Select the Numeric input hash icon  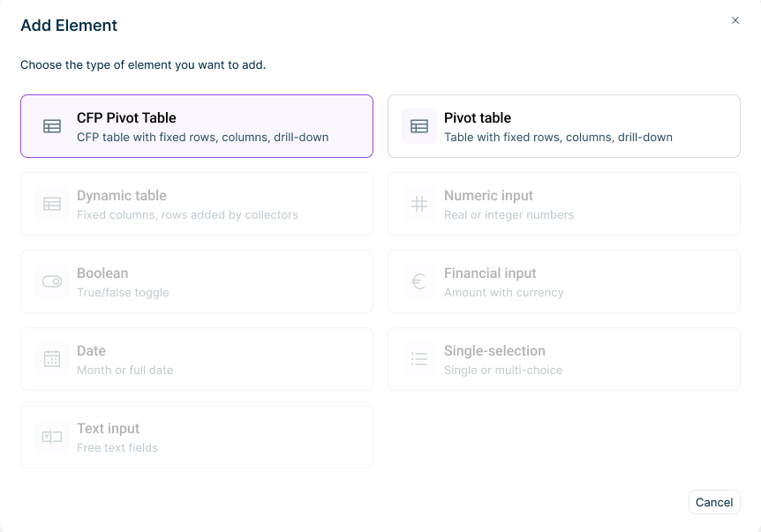click(418, 204)
